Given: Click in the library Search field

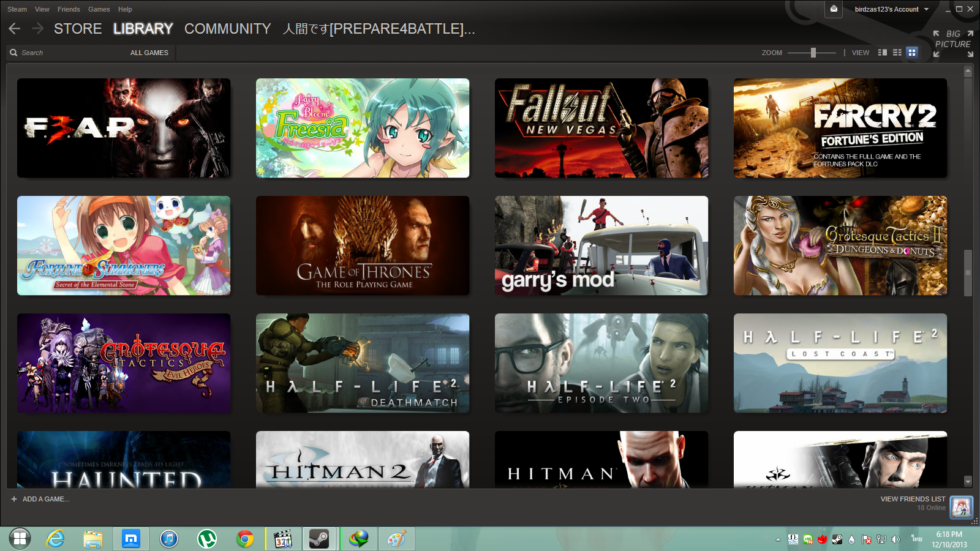Looking at the screenshot, I should 67,53.
